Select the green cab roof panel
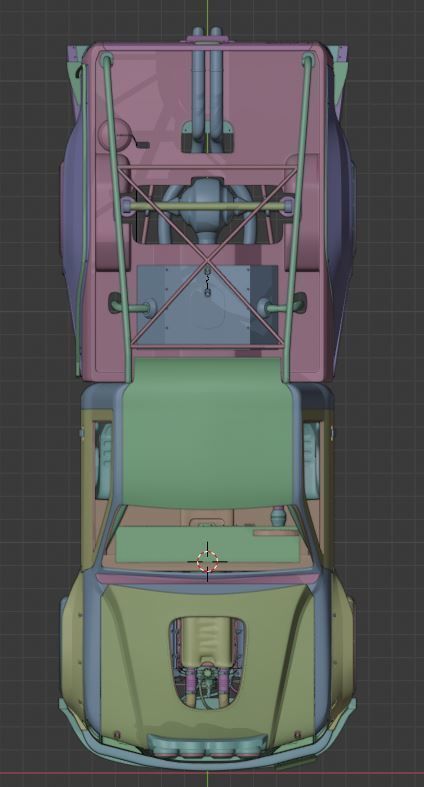Screen dimensions: 424x787 pos(208,433)
